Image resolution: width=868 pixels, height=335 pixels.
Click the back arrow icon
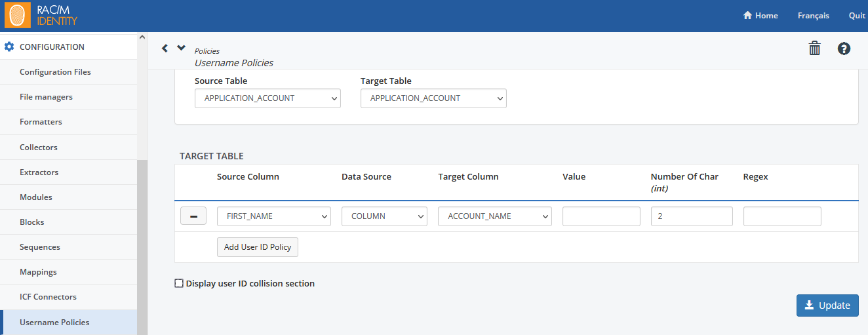[x=165, y=48]
